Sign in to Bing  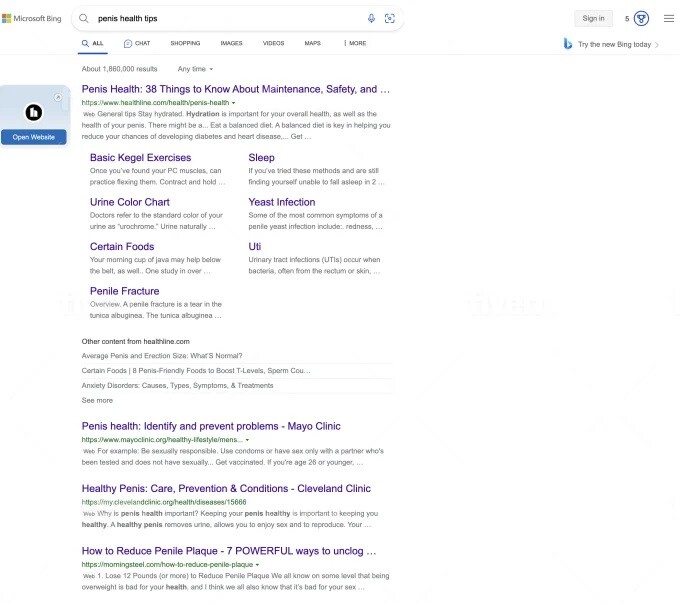[x=593, y=18]
